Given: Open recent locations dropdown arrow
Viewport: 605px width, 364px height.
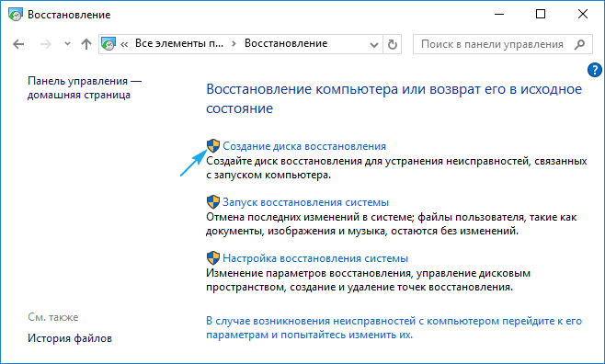Looking at the screenshot, I should tap(67, 44).
